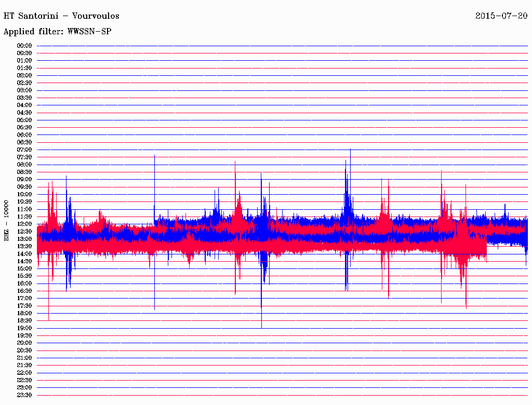532x405 pixels.
Task: Click the 2015-07-20 date label
Action: pos(501,16)
